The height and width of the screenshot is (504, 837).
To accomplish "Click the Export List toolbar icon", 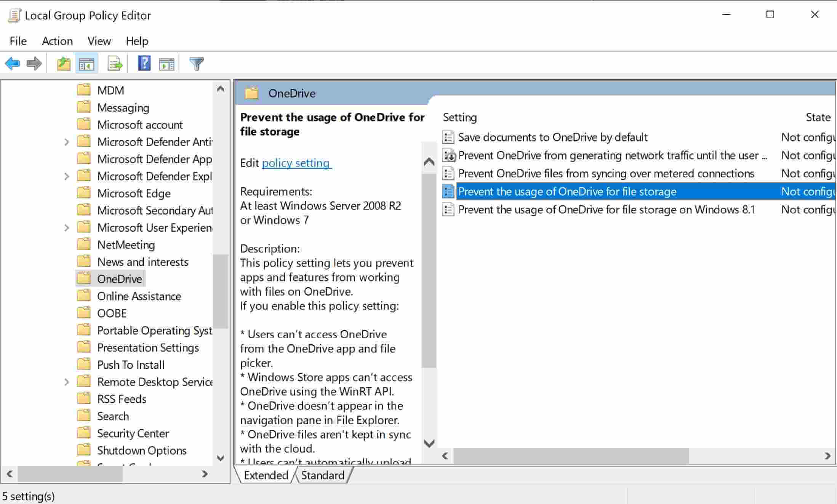I will (x=114, y=63).
